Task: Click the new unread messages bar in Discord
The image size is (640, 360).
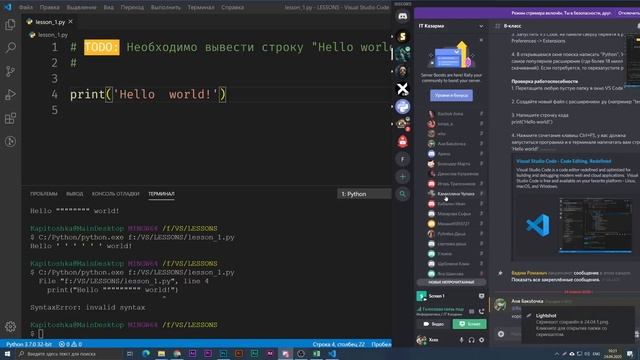Action: (x=451, y=282)
